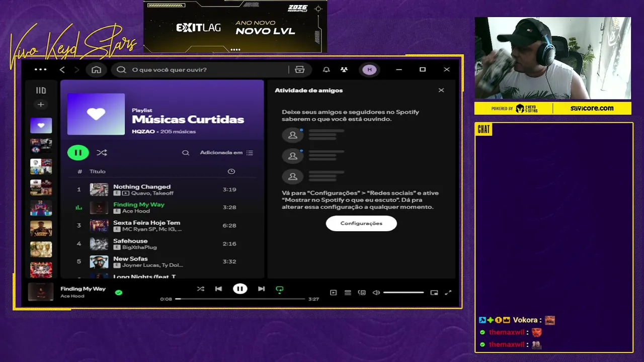This screenshot has width=644, height=362.
Task: Open the now playing title "Finding My Way"
Action: point(83,289)
